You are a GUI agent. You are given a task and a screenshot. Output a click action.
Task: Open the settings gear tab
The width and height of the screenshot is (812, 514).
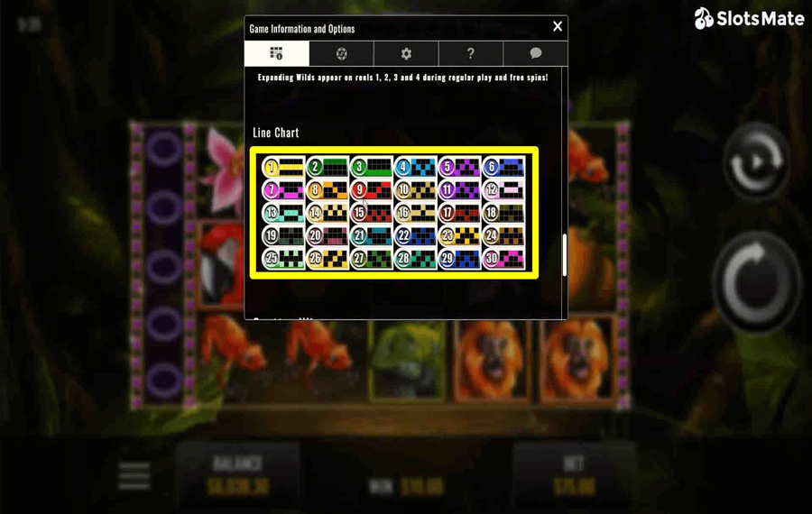pos(406,53)
